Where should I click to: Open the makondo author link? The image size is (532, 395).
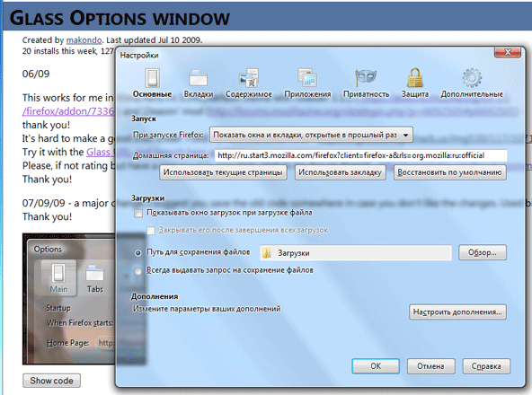(84, 40)
